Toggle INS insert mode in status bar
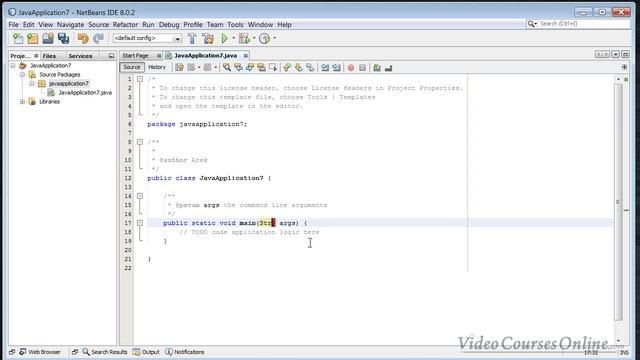 [x=624, y=352]
